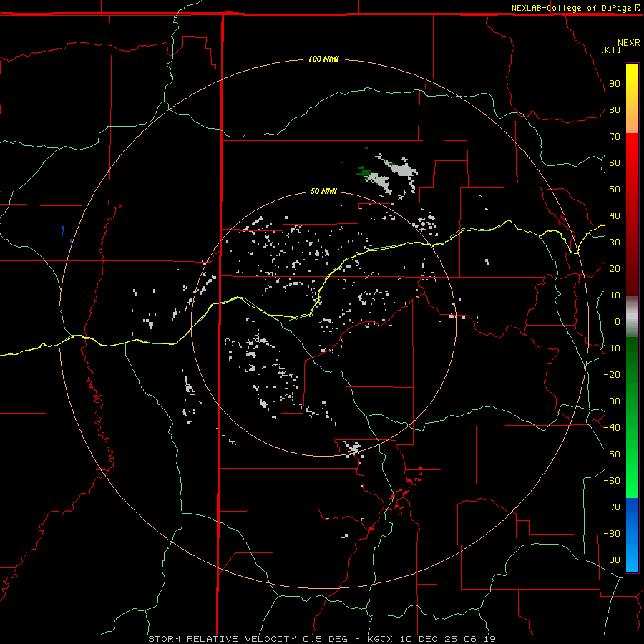
Task: Click the -30 value on velocity scale
Action: tap(612, 401)
